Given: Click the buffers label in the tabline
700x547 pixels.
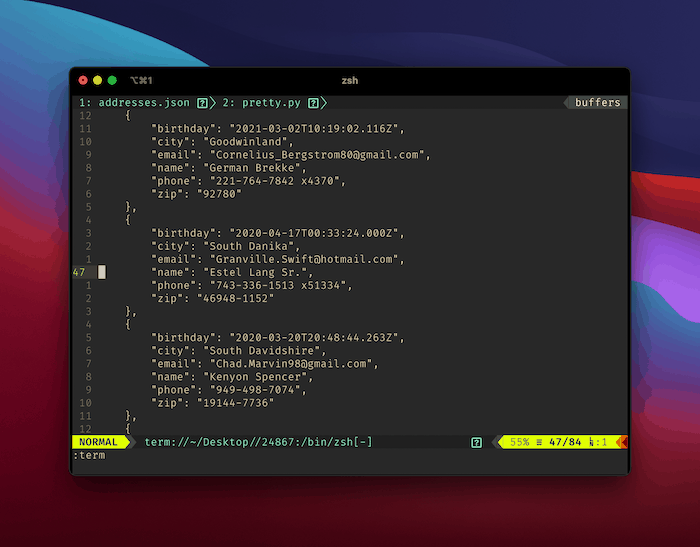Looking at the screenshot, I should click(x=597, y=102).
